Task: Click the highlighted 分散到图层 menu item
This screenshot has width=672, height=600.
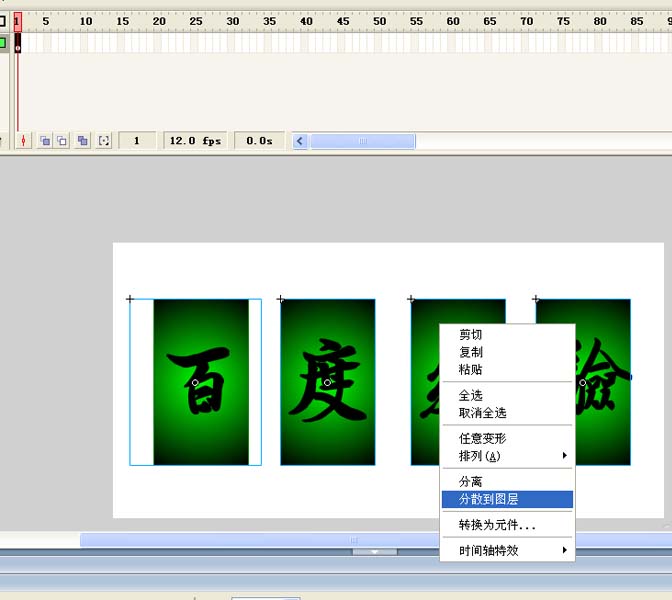Action: [507, 499]
